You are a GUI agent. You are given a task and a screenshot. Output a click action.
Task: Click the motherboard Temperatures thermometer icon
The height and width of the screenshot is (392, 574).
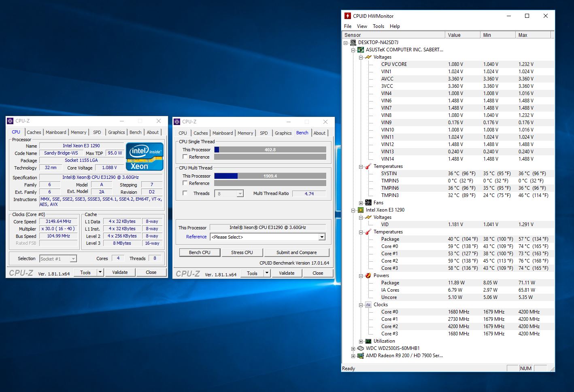368,166
